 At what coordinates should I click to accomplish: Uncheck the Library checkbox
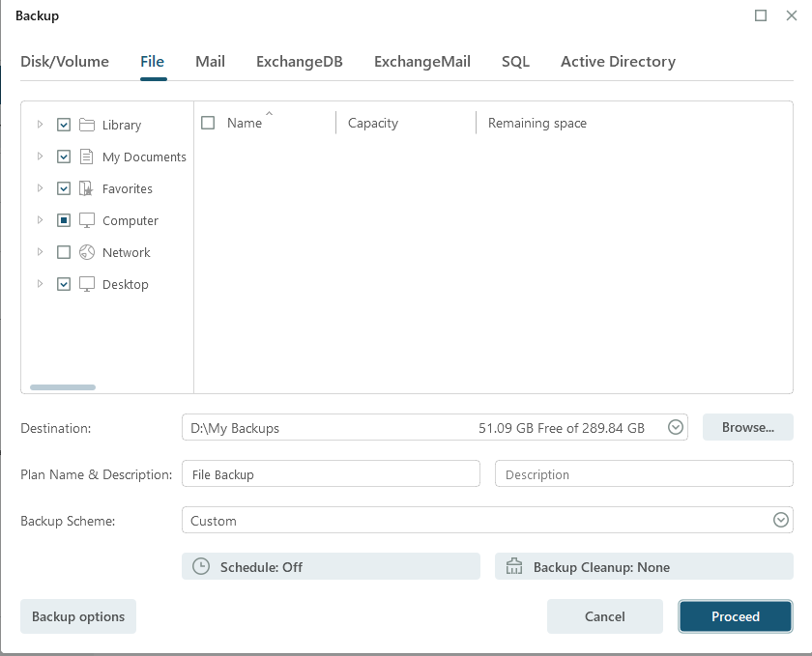point(64,125)
